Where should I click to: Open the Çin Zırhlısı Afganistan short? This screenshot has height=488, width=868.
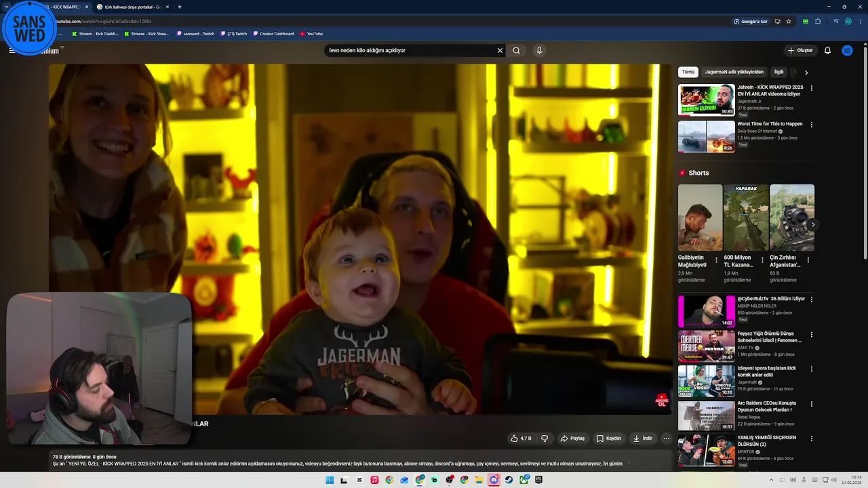[x=792, y=218]
